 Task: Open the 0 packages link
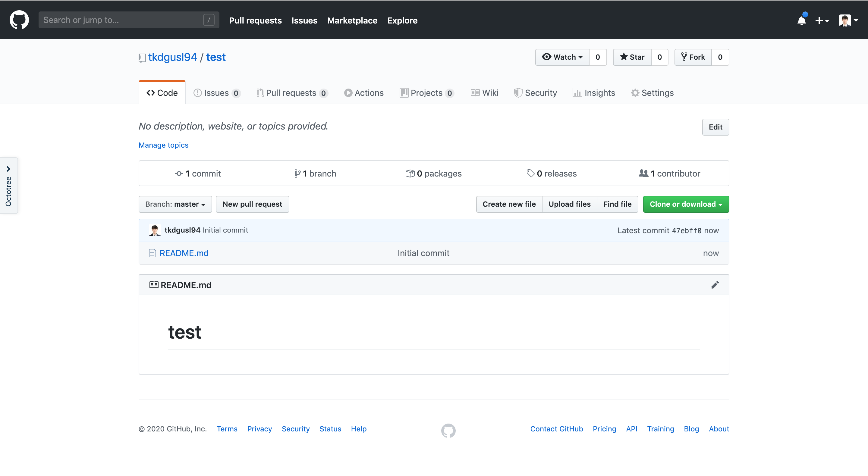(x=434, y=174)
